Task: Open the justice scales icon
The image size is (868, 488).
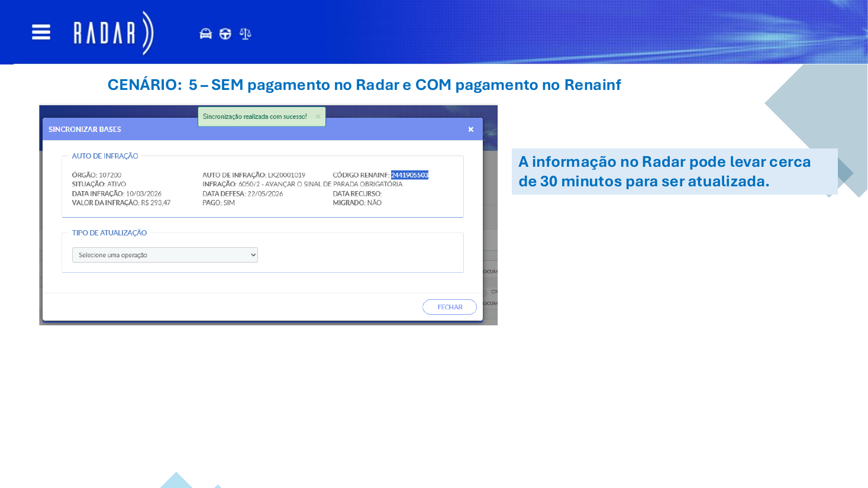Action: click(x=245, y=34)
